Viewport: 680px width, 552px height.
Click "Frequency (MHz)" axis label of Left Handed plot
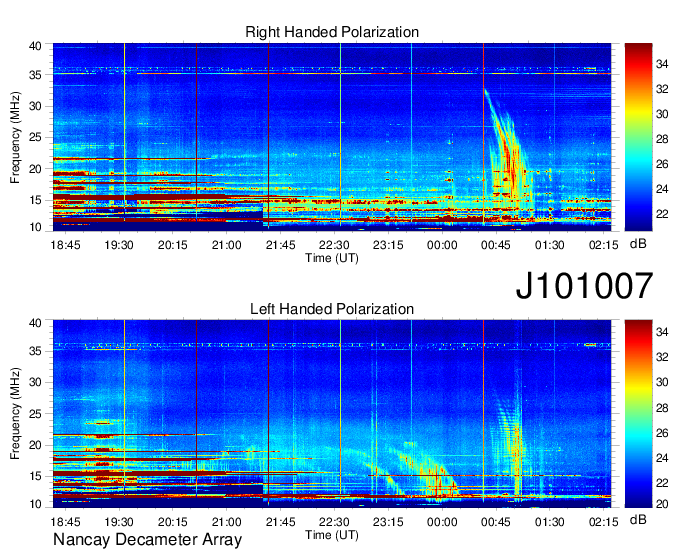click(15, 414)
